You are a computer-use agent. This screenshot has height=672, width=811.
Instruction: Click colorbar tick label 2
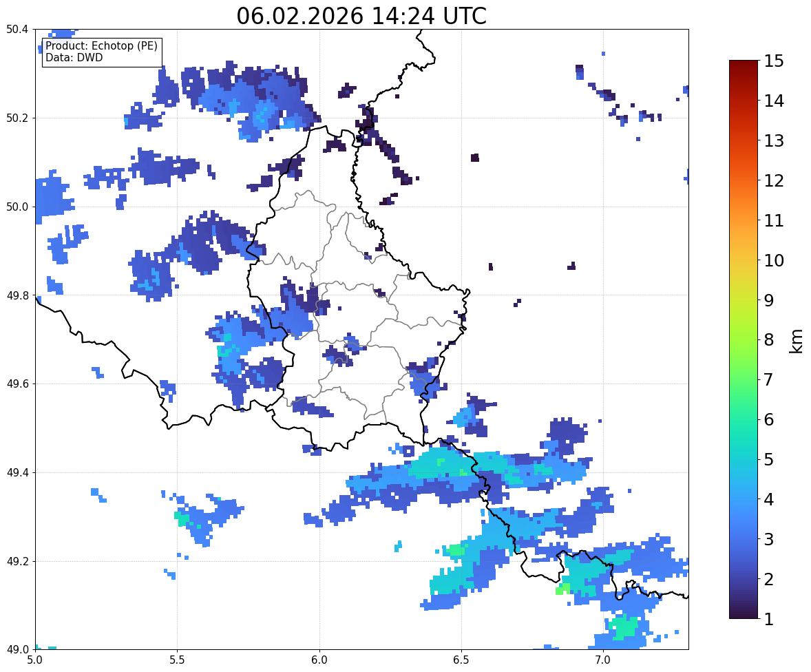[x=769, y=579]
